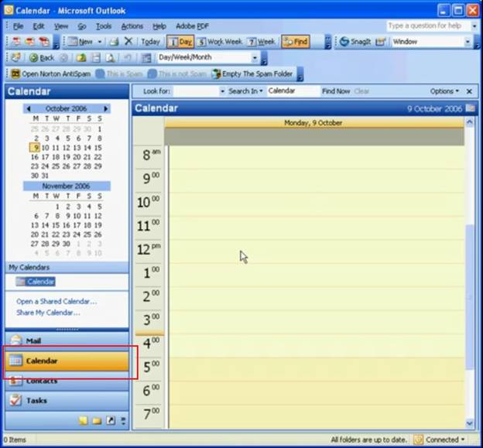Select October 31 in date navigator

[x=45, y=176]
